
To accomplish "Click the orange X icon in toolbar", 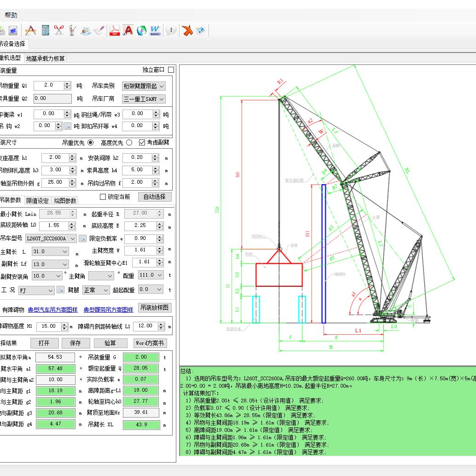I will pos(187,30).
